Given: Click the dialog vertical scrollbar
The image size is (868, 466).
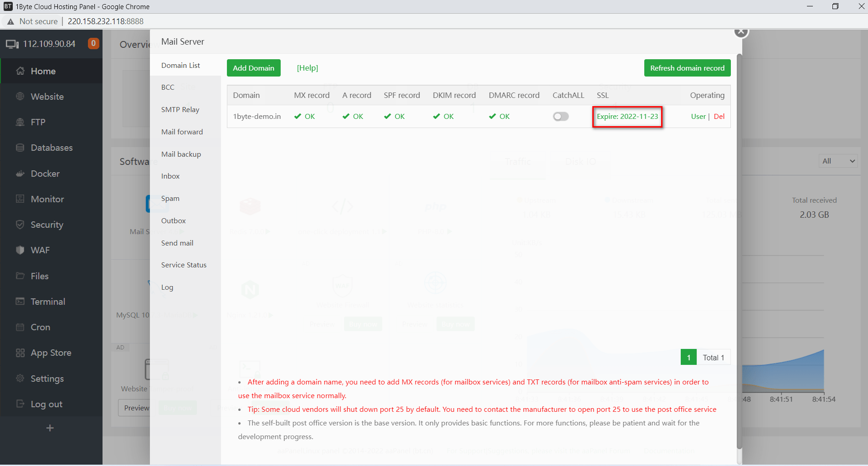Looking at the screenshot, I should (739, 251).
